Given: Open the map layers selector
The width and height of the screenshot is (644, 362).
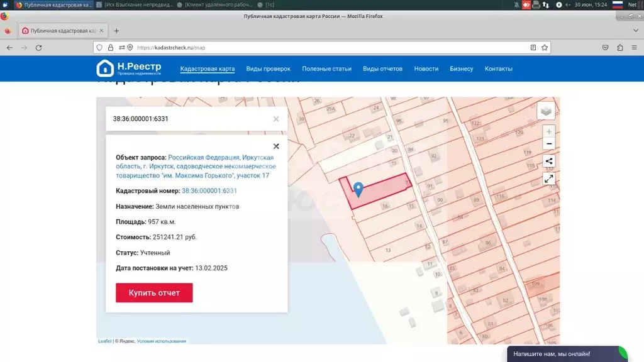Looking at the screenshot, I should (546, 111).
